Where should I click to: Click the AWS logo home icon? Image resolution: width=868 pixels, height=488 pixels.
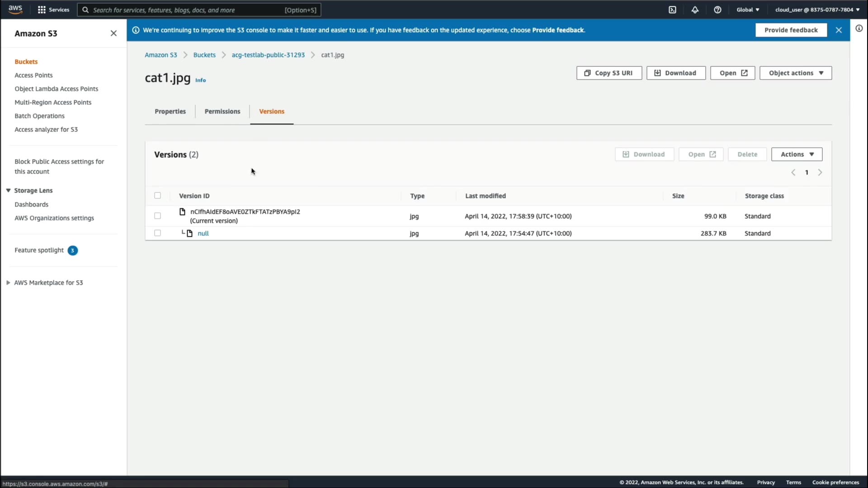click(15, 9)
